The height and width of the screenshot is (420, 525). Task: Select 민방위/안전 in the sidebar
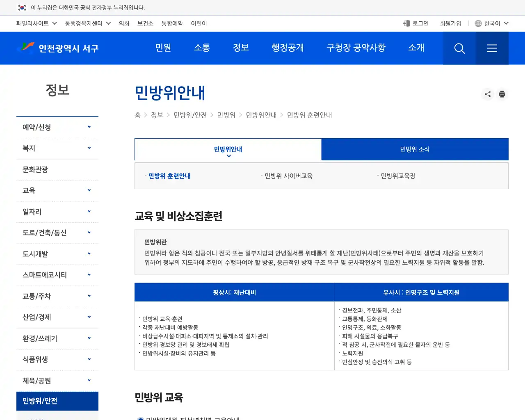click(57, 401)
